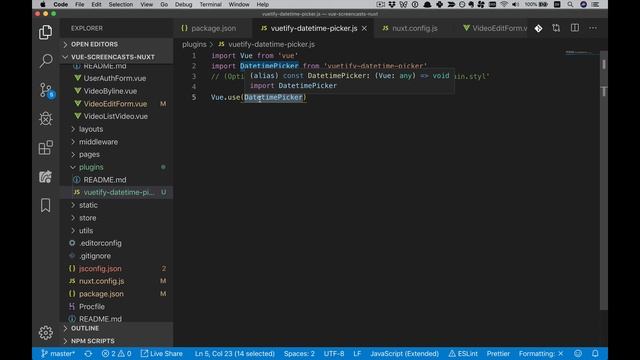Switch to the master git branch indicator
This screenshot has height=360, width=640.
58,353
